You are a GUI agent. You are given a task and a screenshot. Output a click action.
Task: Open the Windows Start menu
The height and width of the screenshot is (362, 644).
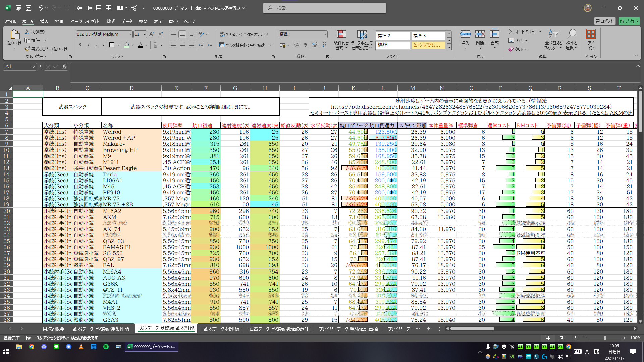click(x=6, y=352)
